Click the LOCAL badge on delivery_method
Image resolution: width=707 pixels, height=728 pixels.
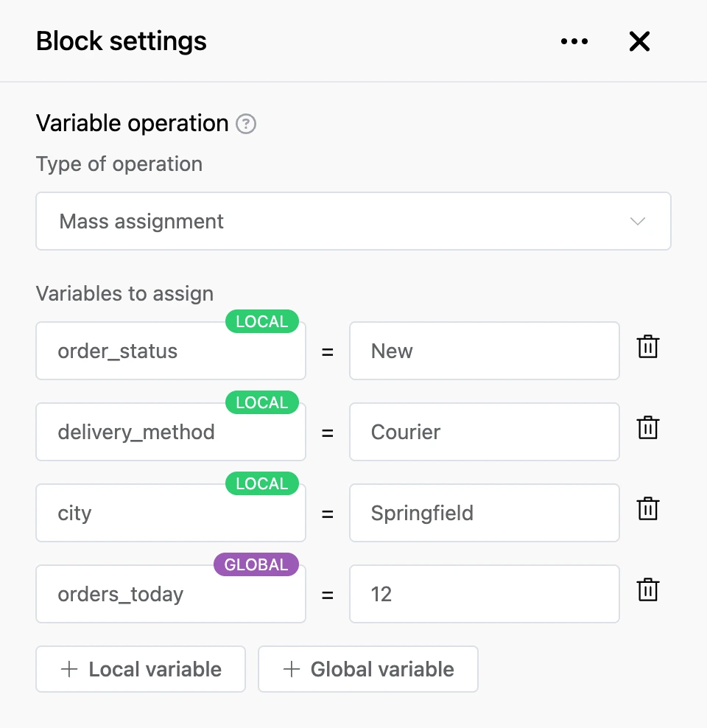click(x=262, y=402)
